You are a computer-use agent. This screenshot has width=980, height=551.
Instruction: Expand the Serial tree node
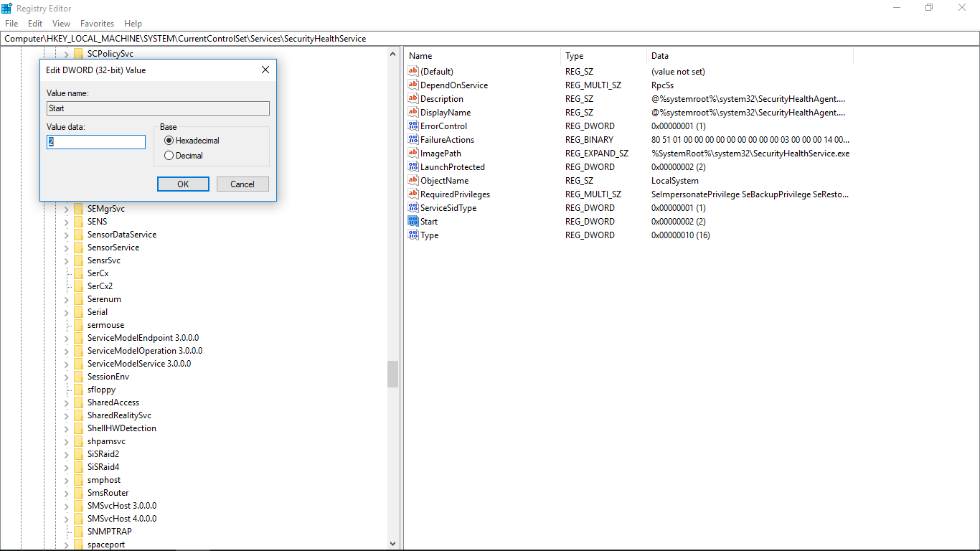(x=66, y=312)
